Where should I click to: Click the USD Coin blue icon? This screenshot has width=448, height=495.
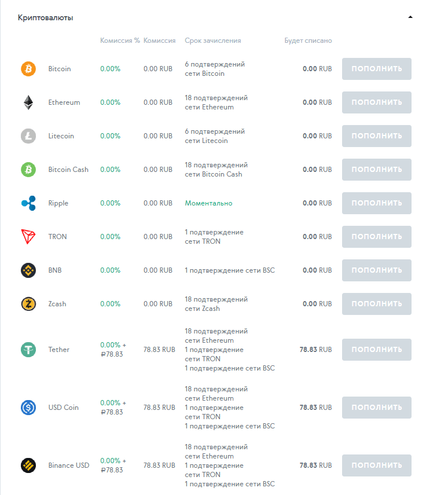click(28, 408)
